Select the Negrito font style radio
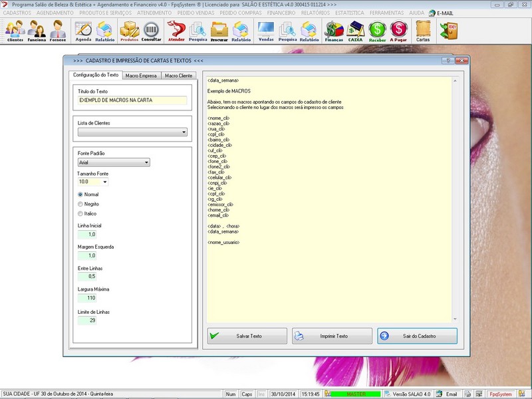Screen dimensions: 532x399 pyautogui.click(x=80, y=204)
